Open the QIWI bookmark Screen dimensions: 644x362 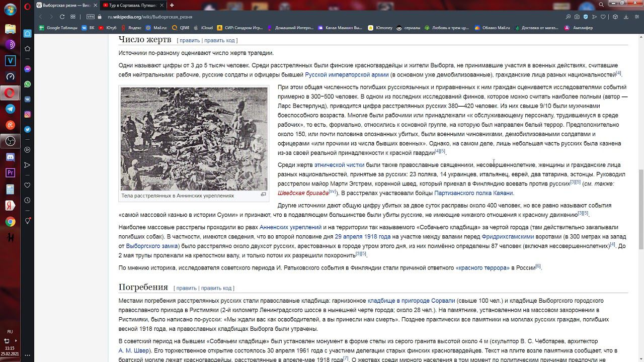coord(181,28)
